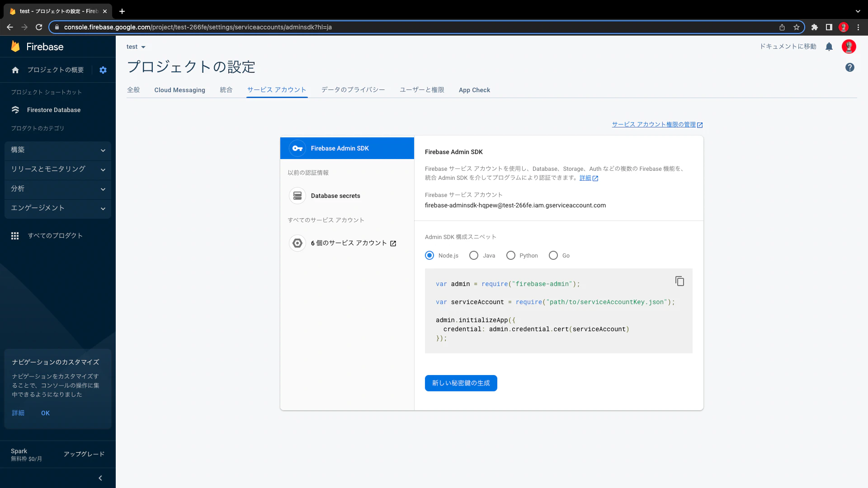This screenshot has height=488, width=868.
Task: Expand the エンゲージメント category
Action: (x=58, y=208)
